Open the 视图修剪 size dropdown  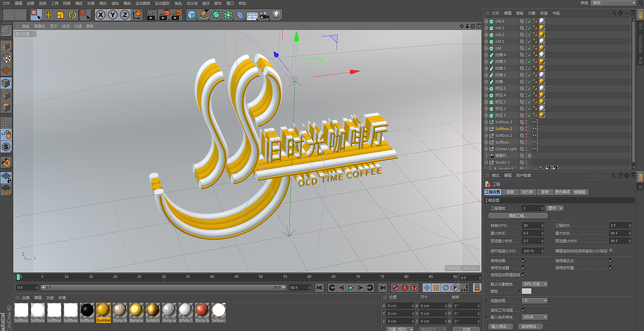pyautogui.click(x=534, y=301)
